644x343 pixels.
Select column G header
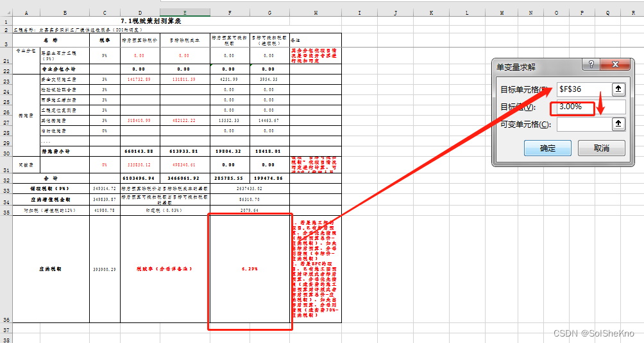(269, 13)
